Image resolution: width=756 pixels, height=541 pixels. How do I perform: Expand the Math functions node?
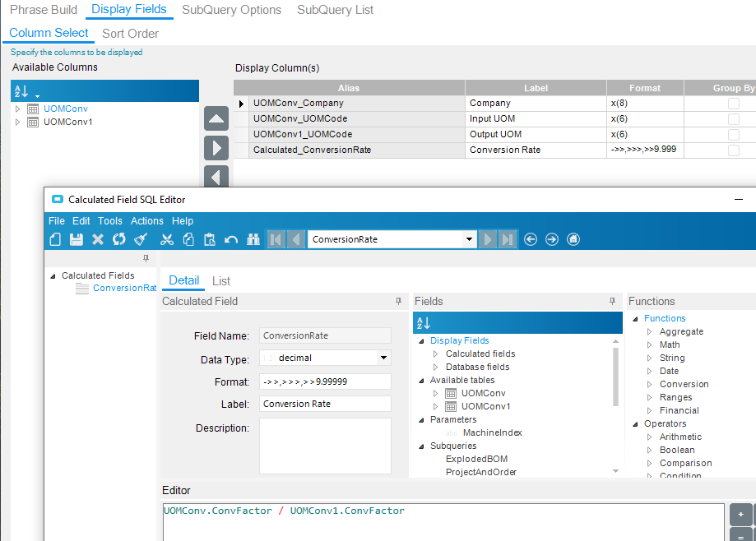pyautogui.click(x=649, y=345)
